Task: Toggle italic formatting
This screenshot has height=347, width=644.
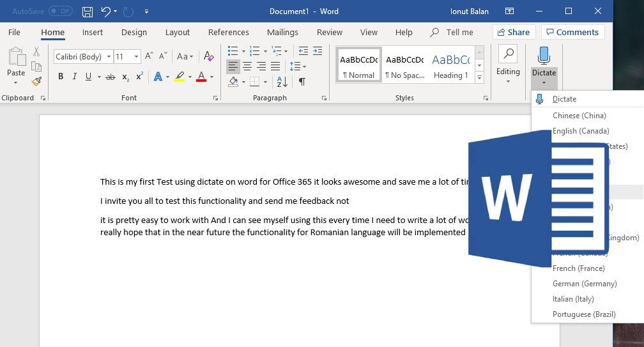Action: 74,77
